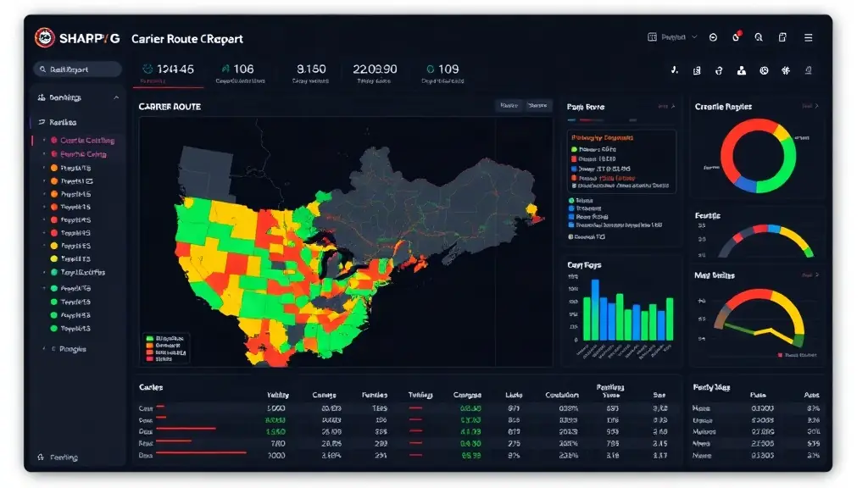Open the hamburger menu in the header
This screenshot has height=488, width=868.
click(808, 37)
